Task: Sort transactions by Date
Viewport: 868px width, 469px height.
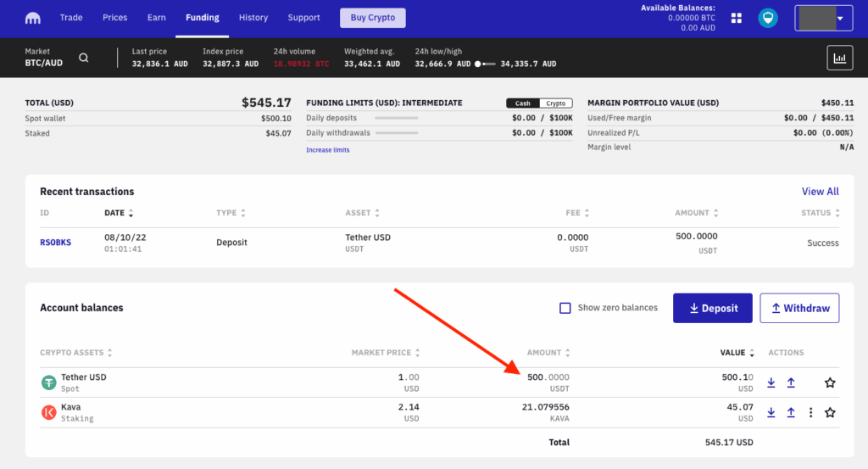Action: pyautogui.click(x=119, y=213)
